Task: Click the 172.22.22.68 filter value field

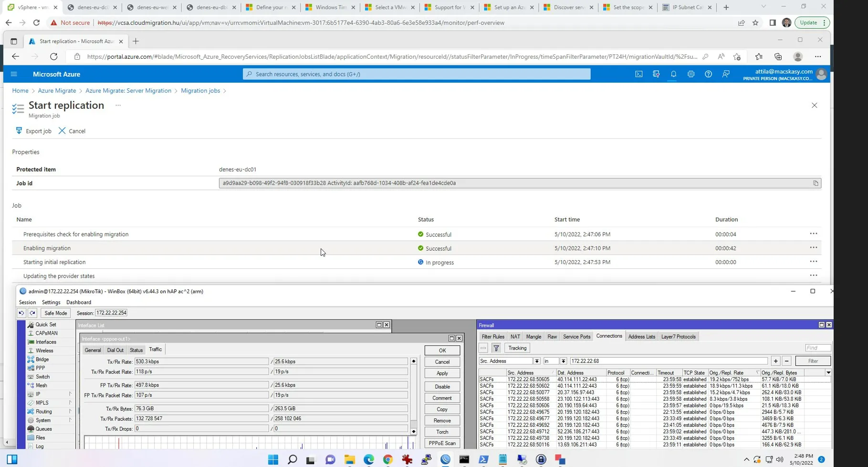Action: pyautogui.click(x=669, y=361)
